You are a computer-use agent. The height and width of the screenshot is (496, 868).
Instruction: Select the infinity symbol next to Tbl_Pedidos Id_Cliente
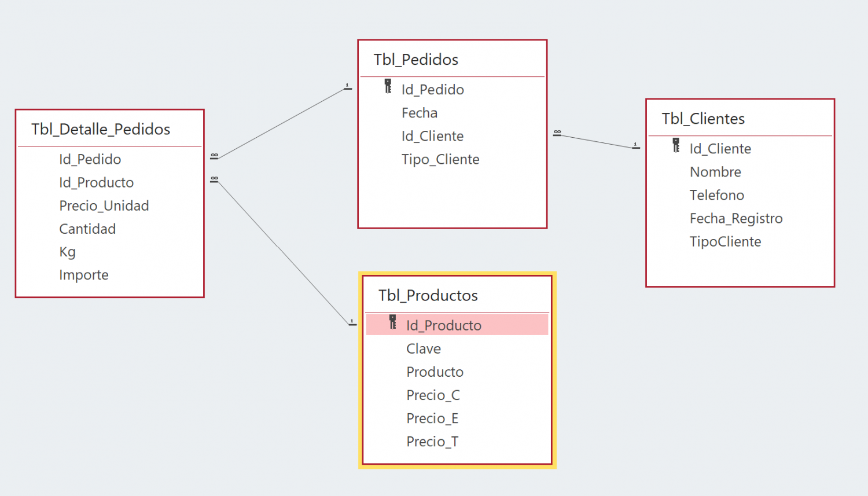click(557, 133)
